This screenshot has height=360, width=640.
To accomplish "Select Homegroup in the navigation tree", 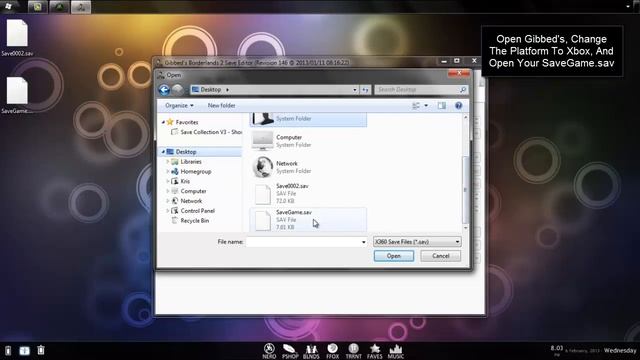I will click(x=196, y=171).
